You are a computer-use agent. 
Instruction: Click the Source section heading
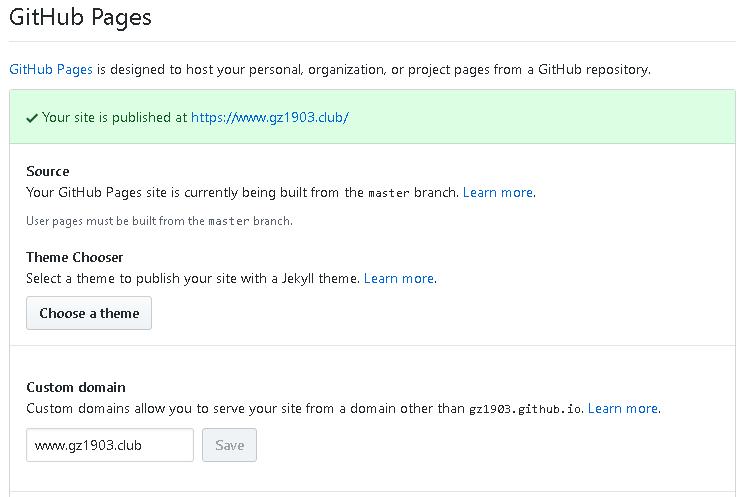pos(48,171)
